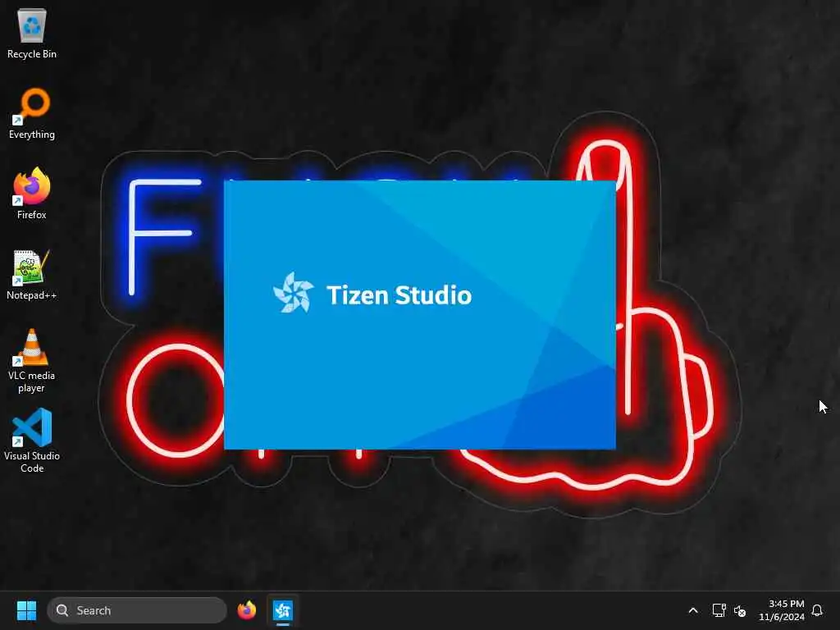Open the notifications bell icon
This screenshot has height=630, width=840.
click(x=817, y=610)
